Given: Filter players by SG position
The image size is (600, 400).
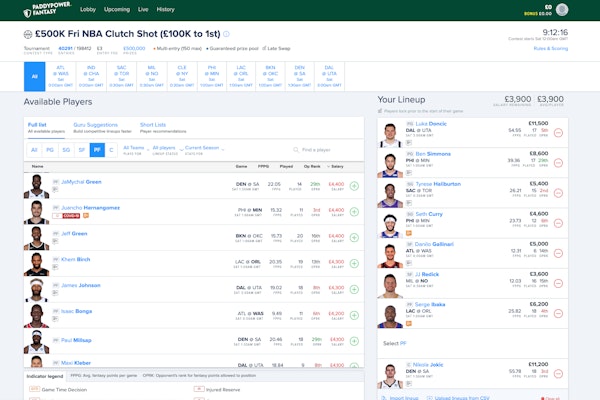Looking at the screenshot, I should [66, 150].
